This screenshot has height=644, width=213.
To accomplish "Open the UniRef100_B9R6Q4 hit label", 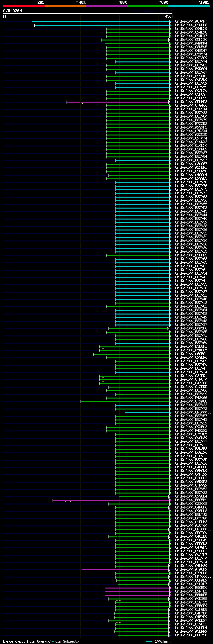I will pos(191,69).
